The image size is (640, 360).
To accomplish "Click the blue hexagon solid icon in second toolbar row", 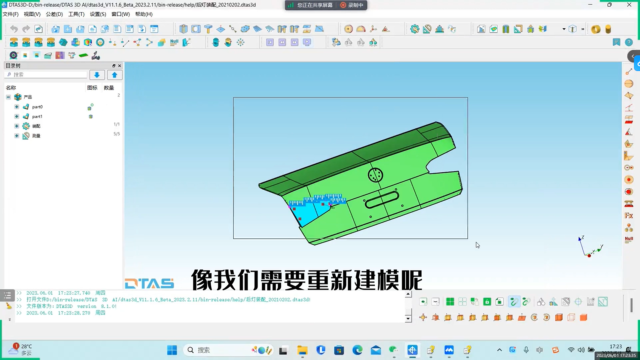I will click(x=63, y=42).
